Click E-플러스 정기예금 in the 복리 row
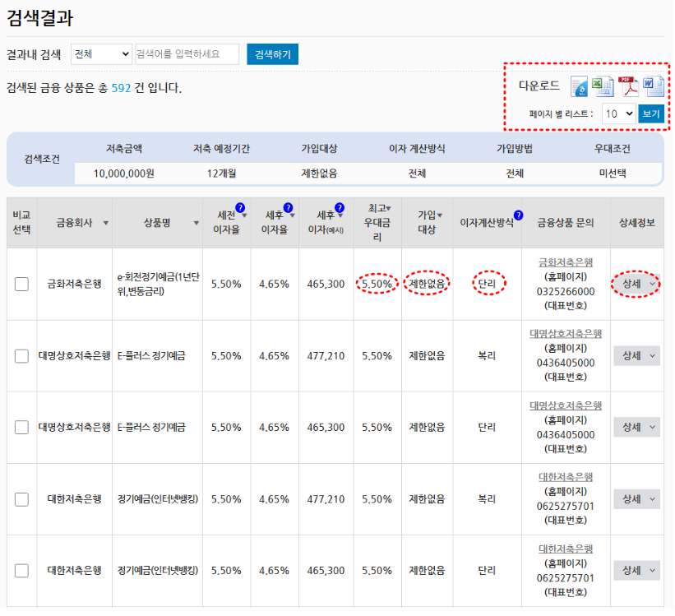Screen dimensions: 675x616 151,356
